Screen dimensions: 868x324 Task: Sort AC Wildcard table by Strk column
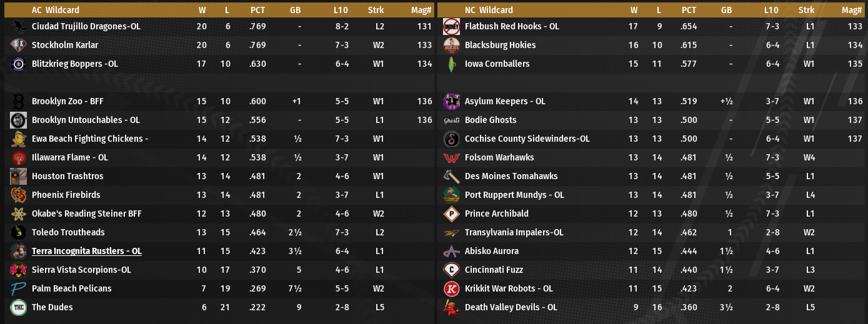376,10
